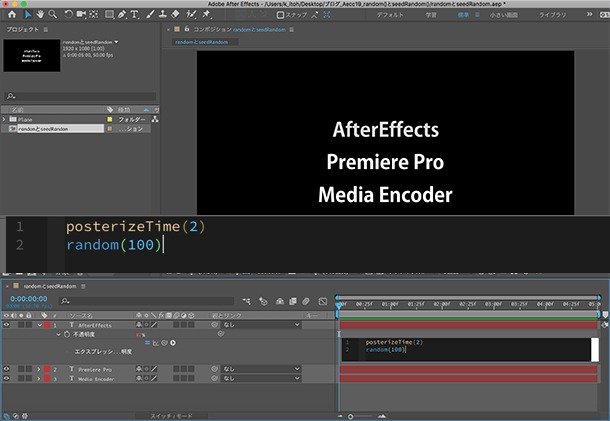The image size is (610, 421).
Task: Hide the Media Encoder layer with its eye
Action: pyautogui.click(x=6, y=378)
